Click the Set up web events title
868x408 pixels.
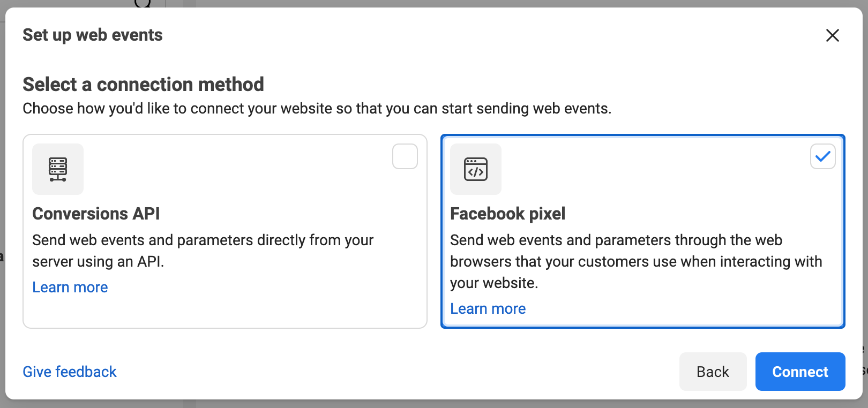(93, 35)
